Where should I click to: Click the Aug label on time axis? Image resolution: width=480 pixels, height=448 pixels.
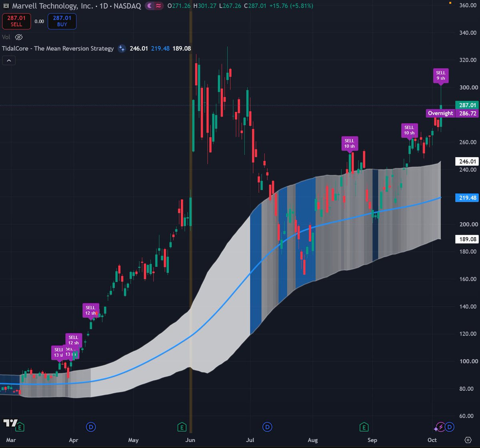[x=313, y=440]
